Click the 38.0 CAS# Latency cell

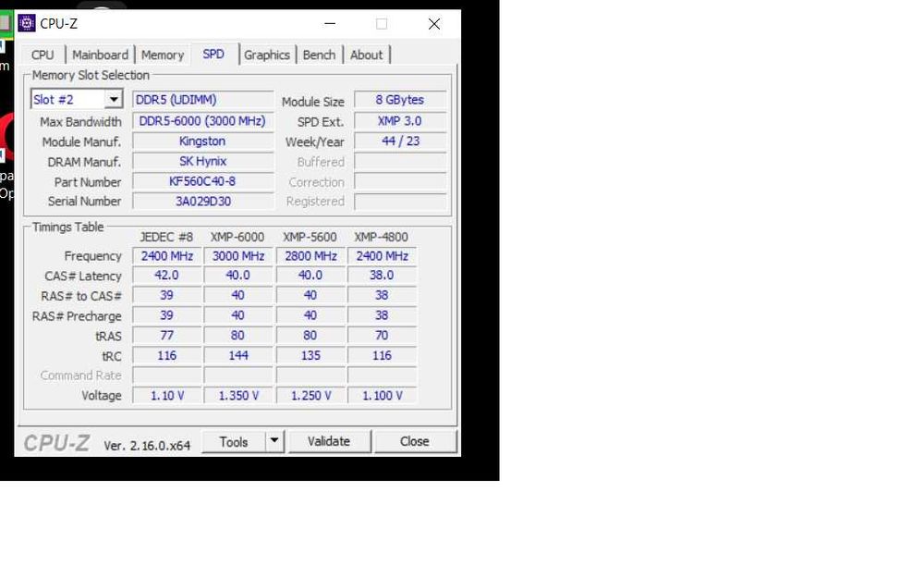click(x=382, y=276)
